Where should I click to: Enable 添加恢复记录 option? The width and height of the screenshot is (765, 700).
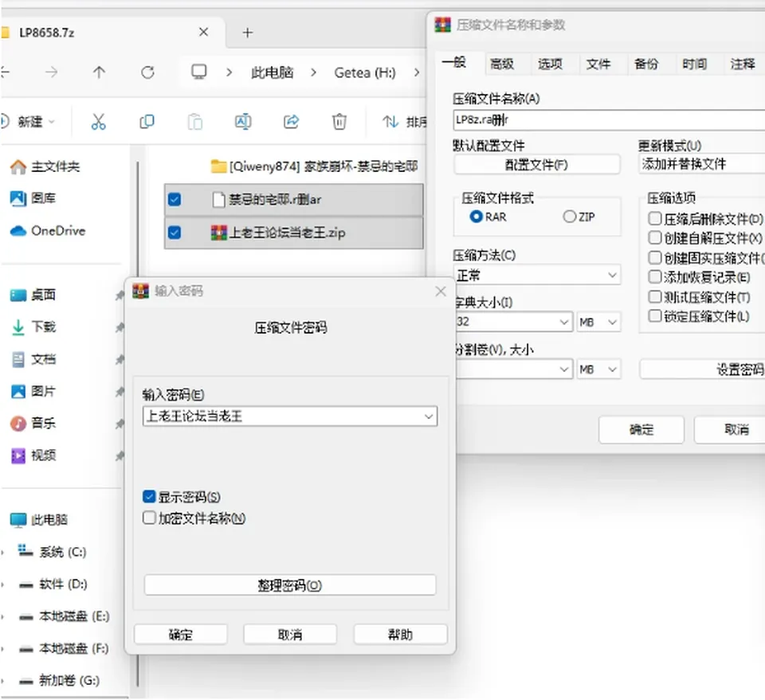coord(655,277)
